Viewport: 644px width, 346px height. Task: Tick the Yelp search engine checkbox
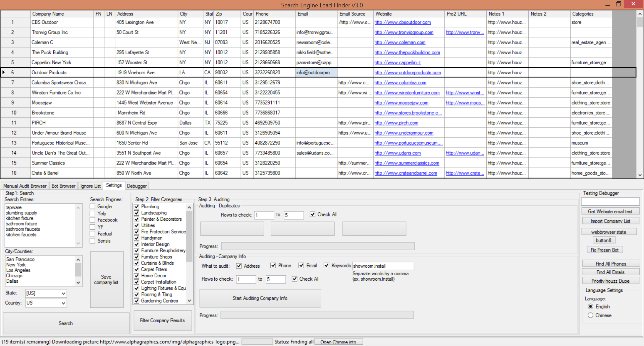pyautogui.click(x=93, y=213)
